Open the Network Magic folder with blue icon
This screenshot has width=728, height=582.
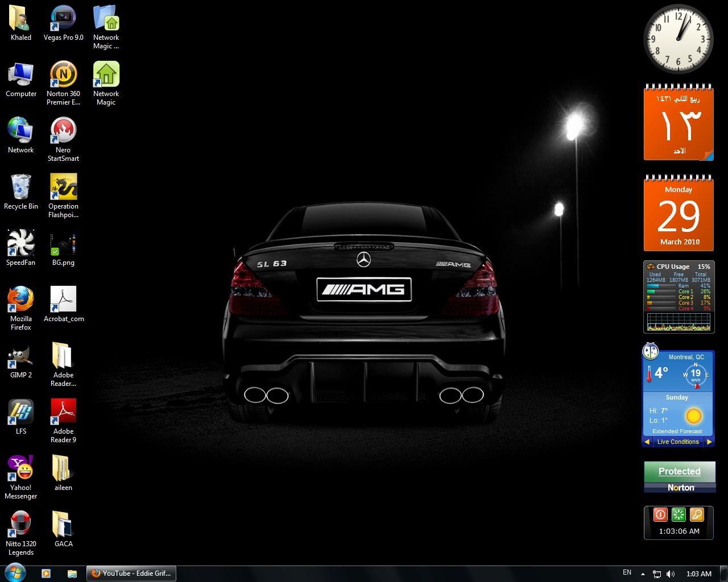[x=106, y=27]
